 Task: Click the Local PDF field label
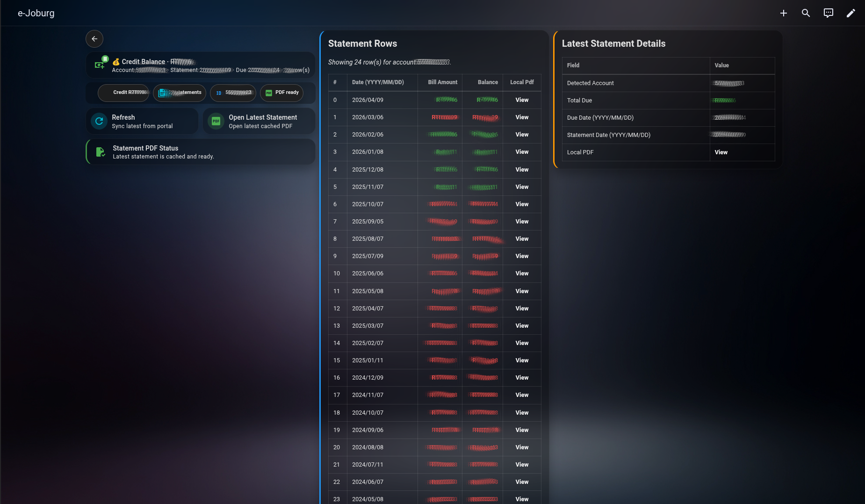580,152
